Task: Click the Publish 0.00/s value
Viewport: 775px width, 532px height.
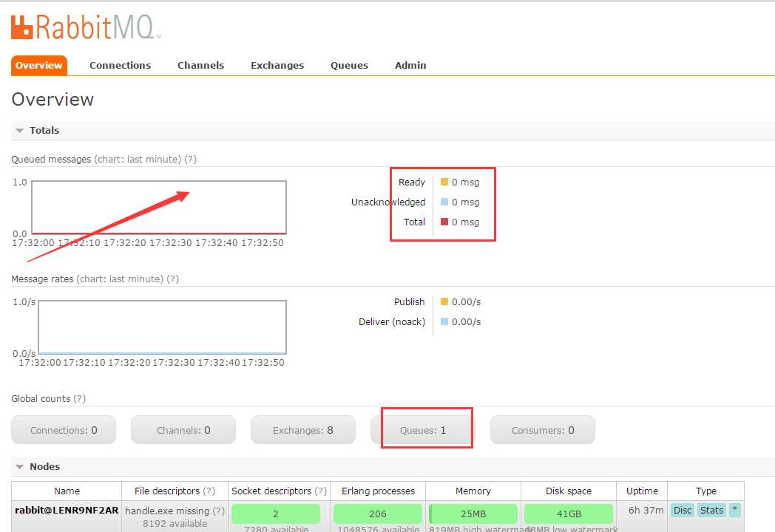Action: pyautogui.click(x=466, y=301)
